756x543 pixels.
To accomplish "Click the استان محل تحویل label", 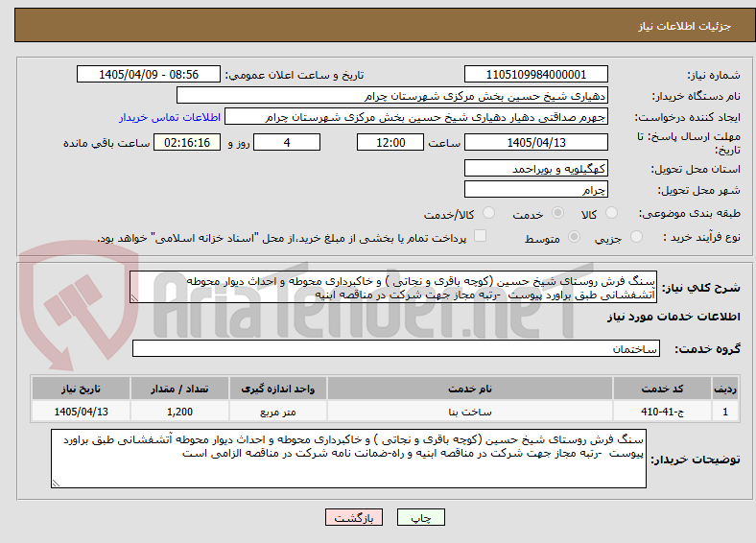I will (696, 169).
